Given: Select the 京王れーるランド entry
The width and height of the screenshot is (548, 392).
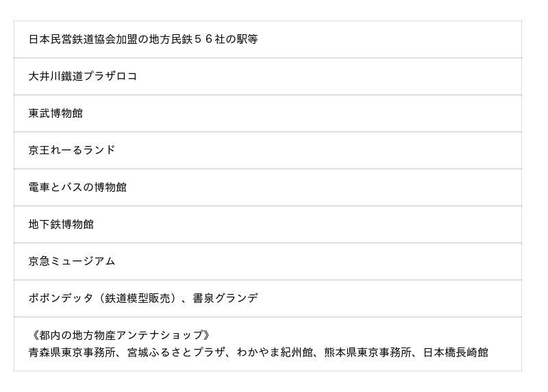Looking at the screenshot, I should click(x=72, y=151).
